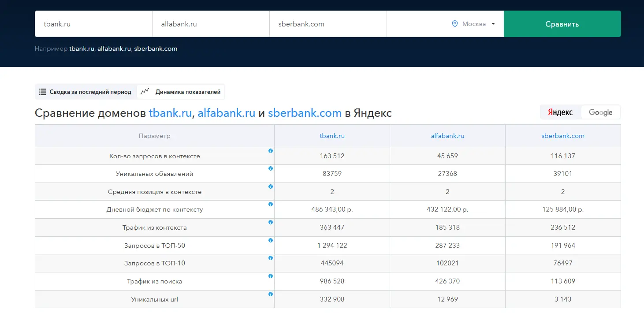Image resolution: width=644 pixels, height=313 pixels.
Task: Select budget value 125 884,00 р.
Action: pyautogui.click(x=563, y=209)
